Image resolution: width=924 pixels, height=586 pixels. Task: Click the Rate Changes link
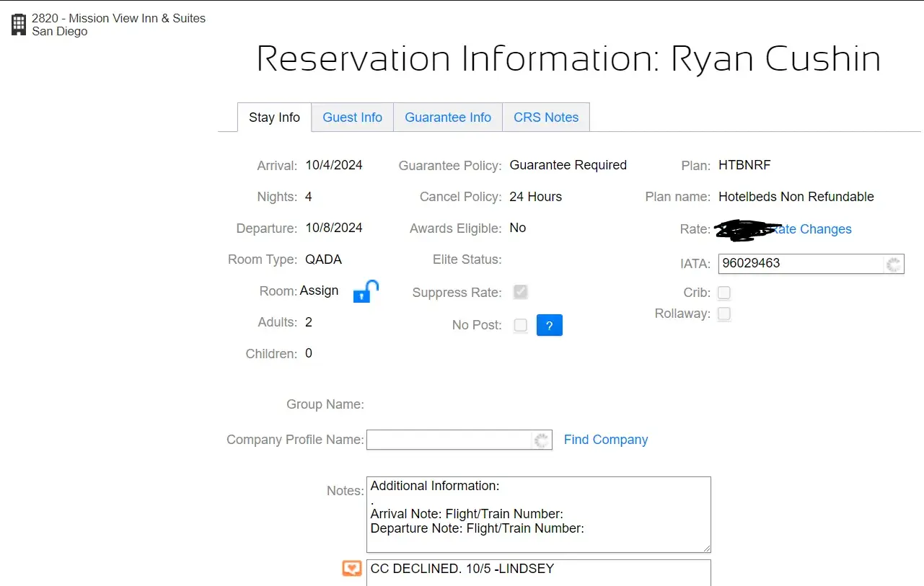(811, 229)
